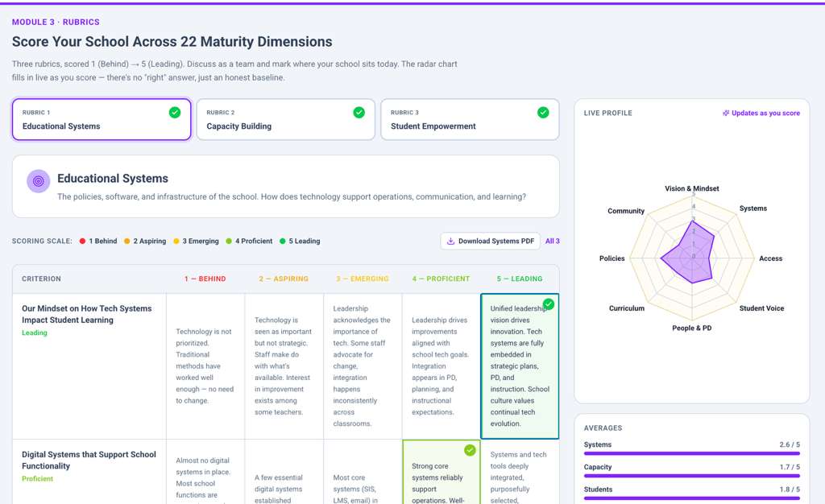The width and height of the screenshot is (825, 504).
Task: Select Leading cell 'Unified leadership vision drives innovation'
Action: click(x=520, y=366)
